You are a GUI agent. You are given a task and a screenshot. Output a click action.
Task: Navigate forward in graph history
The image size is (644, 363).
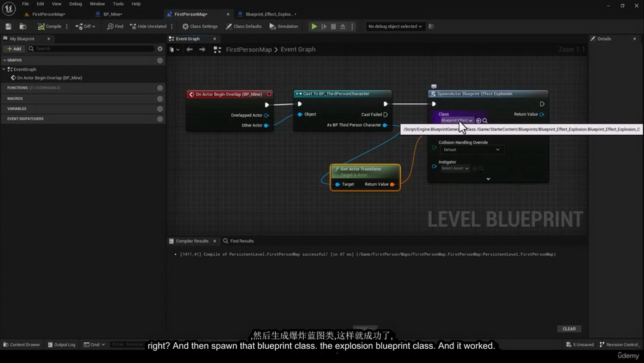tap(202, 50)
